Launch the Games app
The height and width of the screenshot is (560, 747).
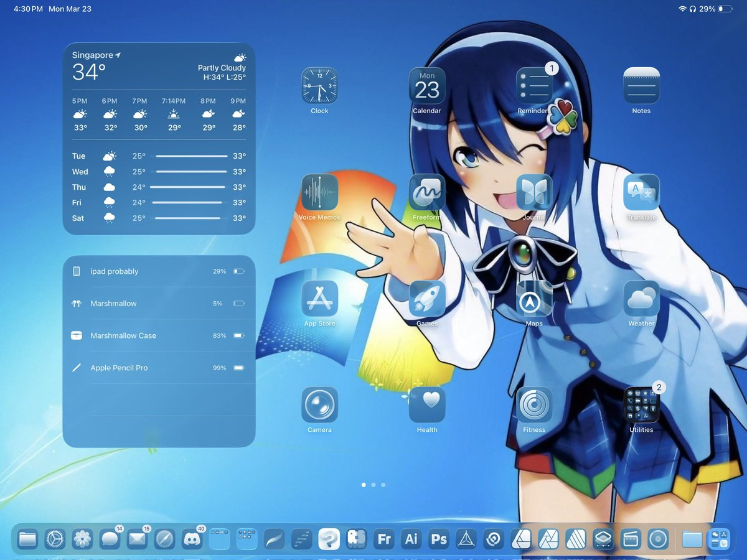[427, 299]
